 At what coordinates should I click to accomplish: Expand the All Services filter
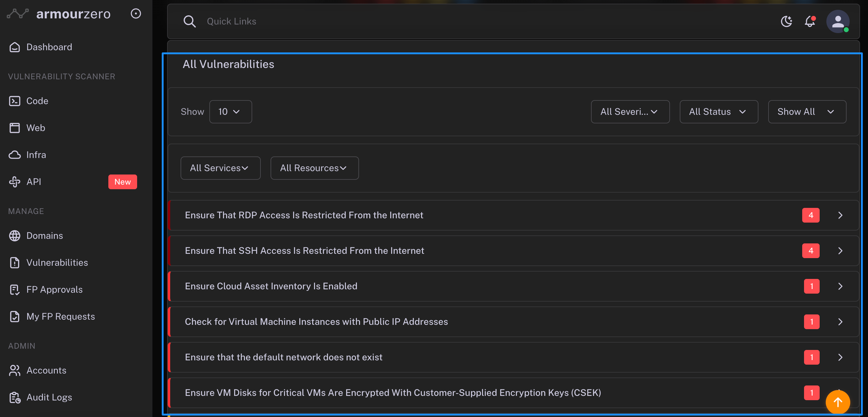(x=220, y=168)
